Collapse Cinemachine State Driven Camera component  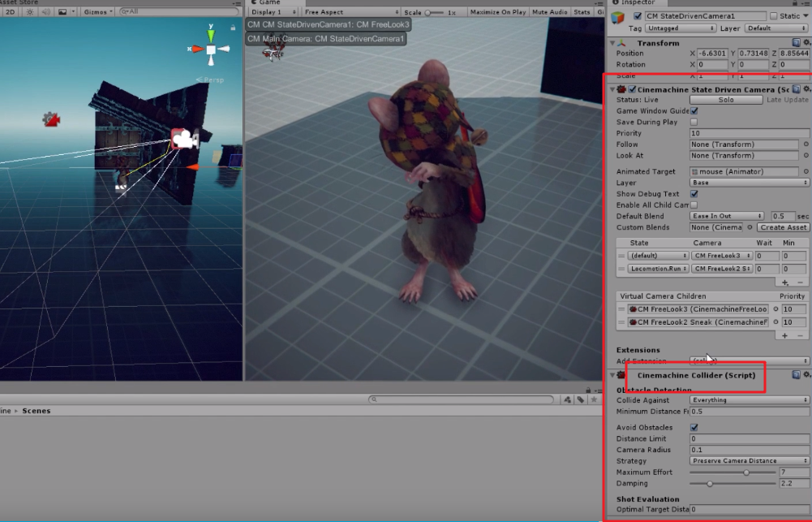point(612,89)
